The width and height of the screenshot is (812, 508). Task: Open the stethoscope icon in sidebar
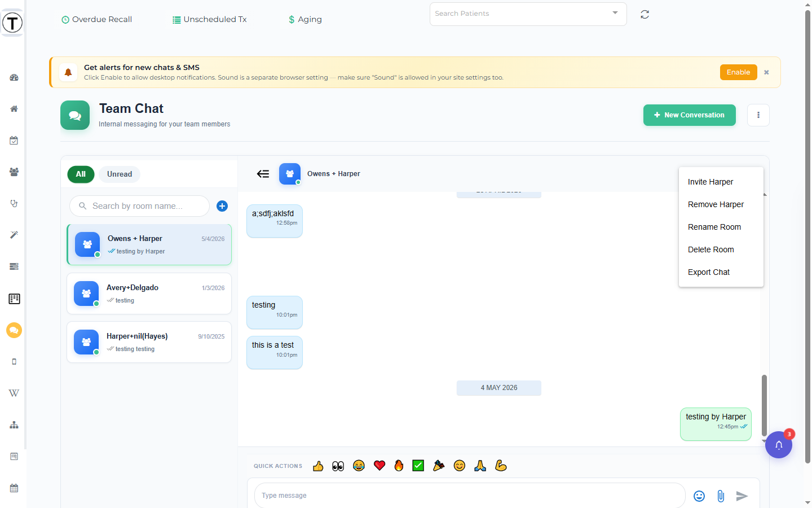[14, 204]
